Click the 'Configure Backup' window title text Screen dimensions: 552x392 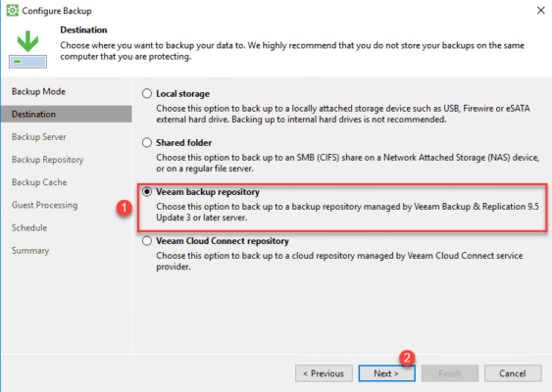pos(57,11)
